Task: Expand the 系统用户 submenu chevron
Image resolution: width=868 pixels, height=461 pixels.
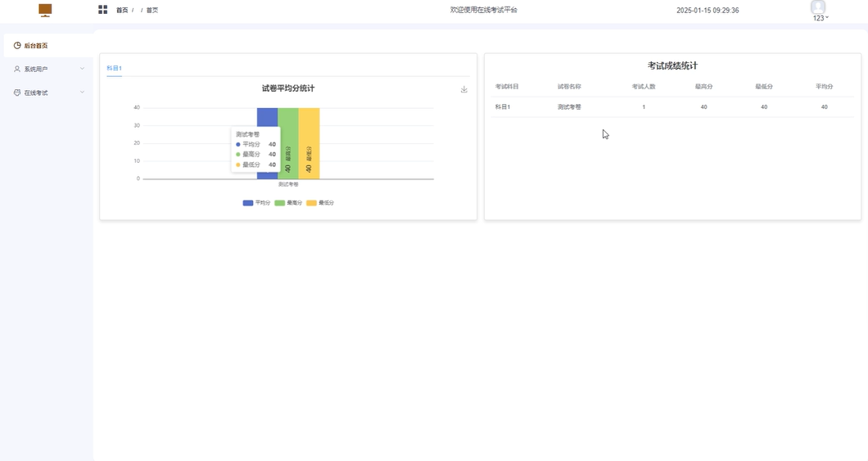Action: pos(82,69)
